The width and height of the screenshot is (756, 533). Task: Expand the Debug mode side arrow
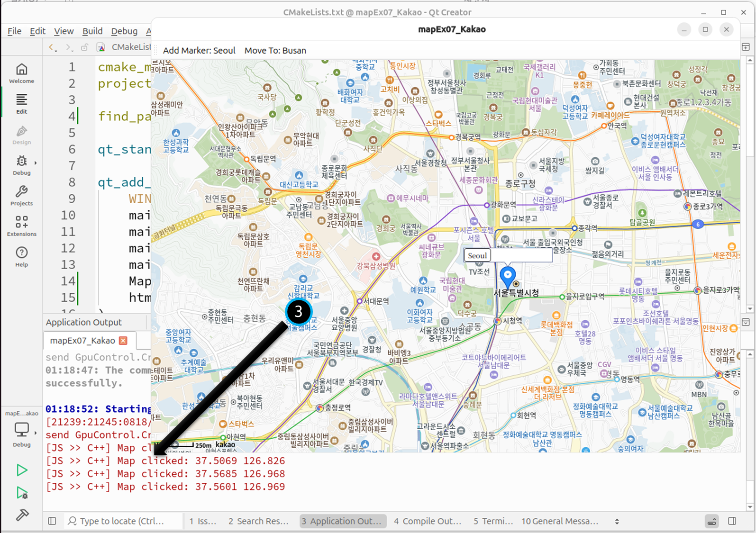click(x=36, y=163)
